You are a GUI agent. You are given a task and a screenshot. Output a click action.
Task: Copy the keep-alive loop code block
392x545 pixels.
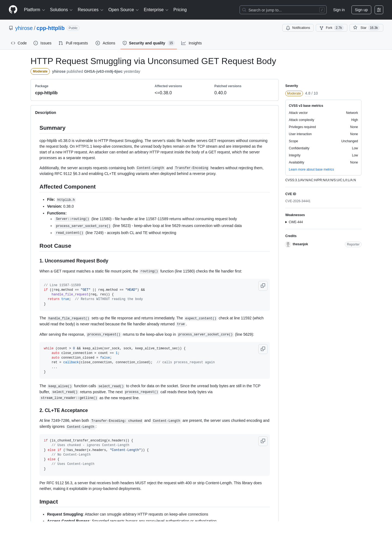click(x=263, y=349)
